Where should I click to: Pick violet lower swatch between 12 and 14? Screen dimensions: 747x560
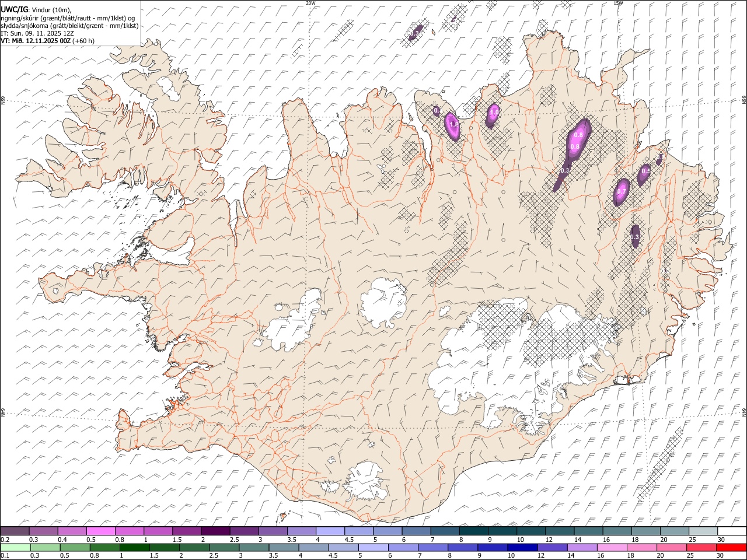point(551,547)
